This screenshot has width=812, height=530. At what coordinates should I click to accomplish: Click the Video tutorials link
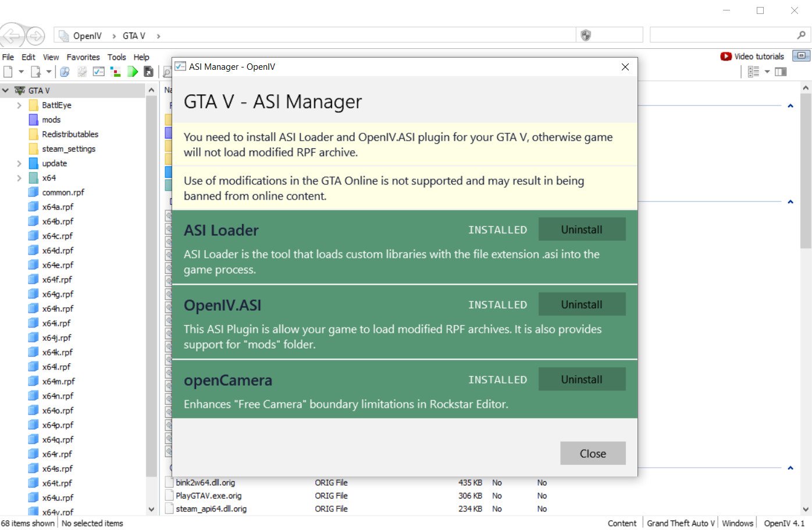point(759,56)
